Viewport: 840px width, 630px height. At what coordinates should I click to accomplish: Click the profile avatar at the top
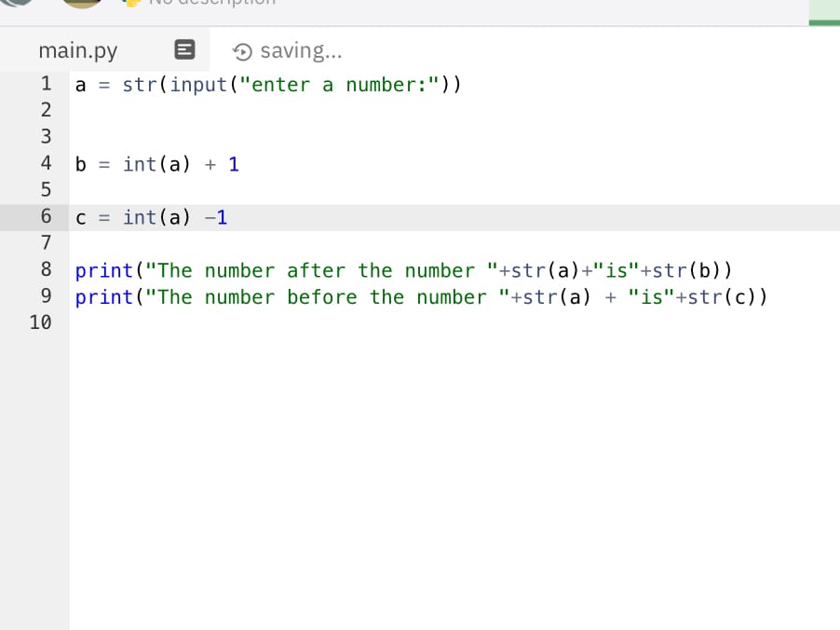coord(82,4)
